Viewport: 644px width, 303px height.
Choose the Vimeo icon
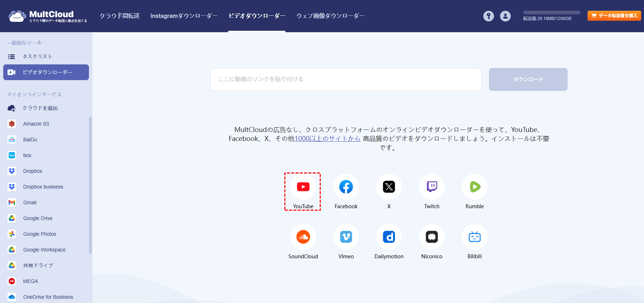click(346, 237)
